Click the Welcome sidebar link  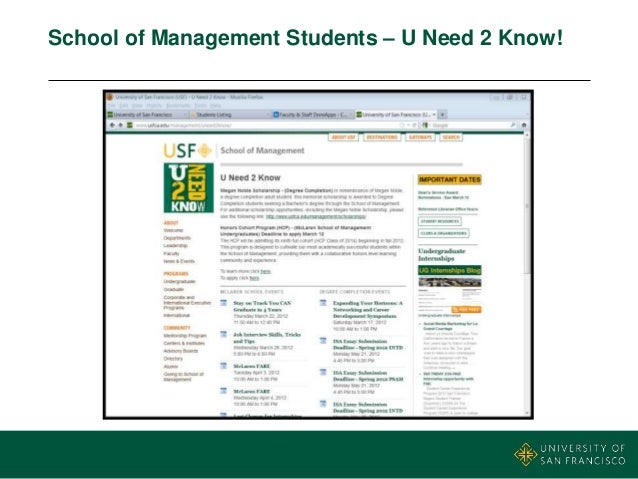point(173,230)
